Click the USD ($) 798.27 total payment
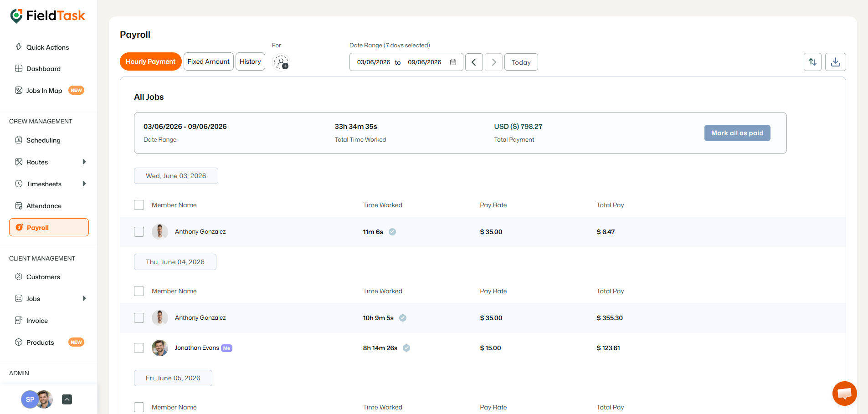The image size is (868, 414). (518, 127)
